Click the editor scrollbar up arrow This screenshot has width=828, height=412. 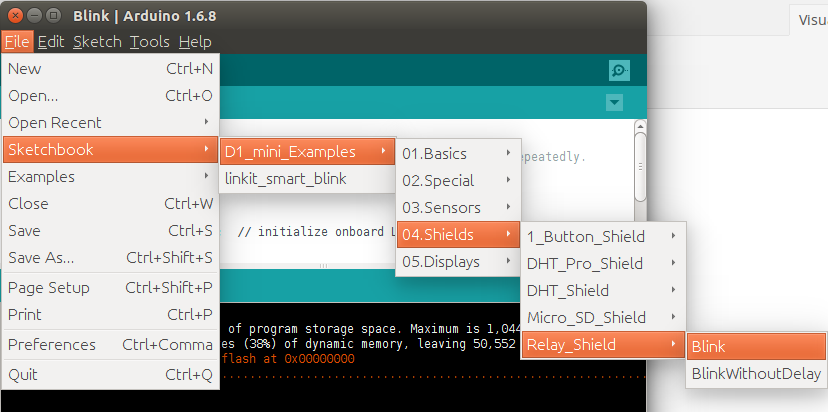coord(640,126)
